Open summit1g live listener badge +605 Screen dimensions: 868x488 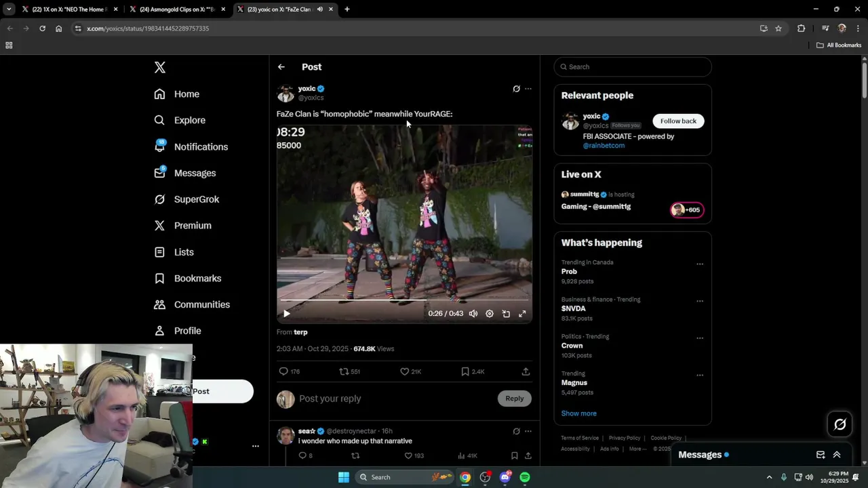point(687,209)
